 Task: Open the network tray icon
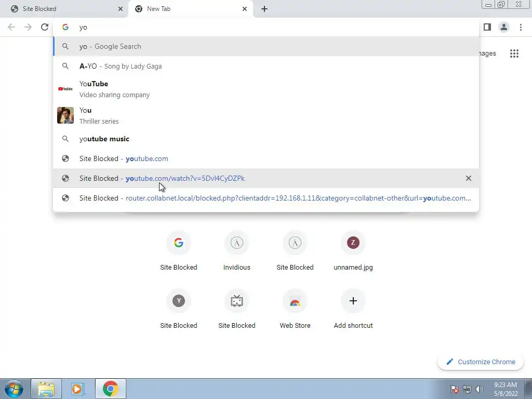pyautogui.click(x=467, y=389)
